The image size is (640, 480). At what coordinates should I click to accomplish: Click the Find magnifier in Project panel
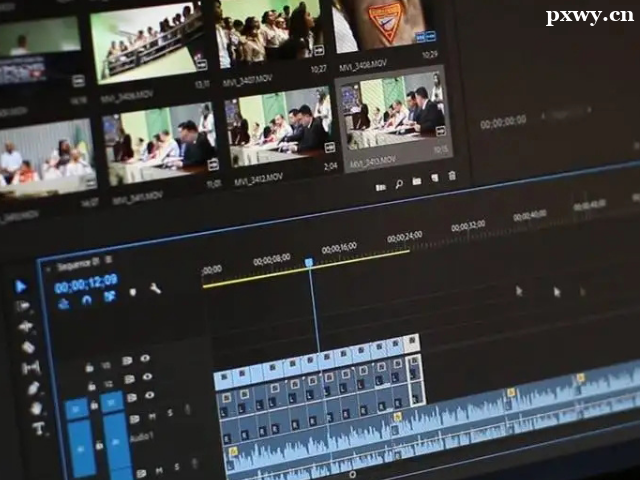399,184
